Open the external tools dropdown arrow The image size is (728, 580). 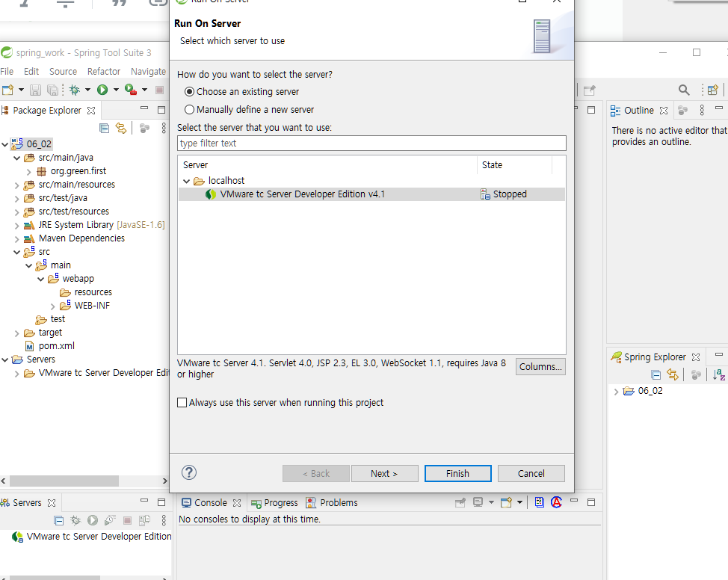(x=144, y=90)
